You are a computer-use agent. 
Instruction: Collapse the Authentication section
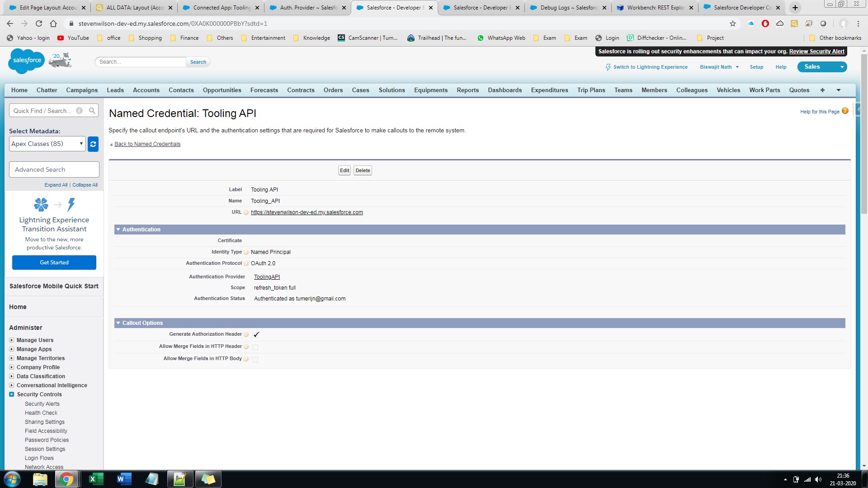118,230
